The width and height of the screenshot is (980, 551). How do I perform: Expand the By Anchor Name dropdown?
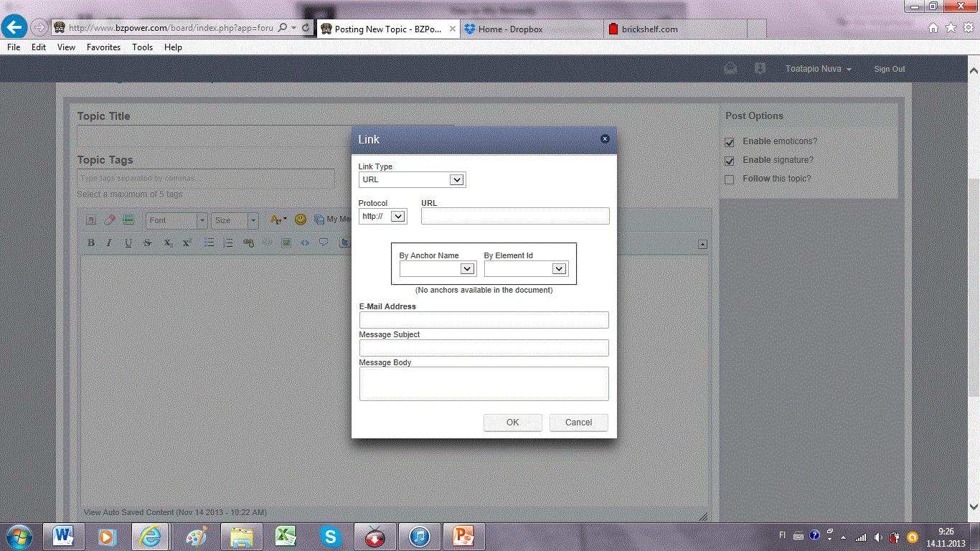point(438,269)
